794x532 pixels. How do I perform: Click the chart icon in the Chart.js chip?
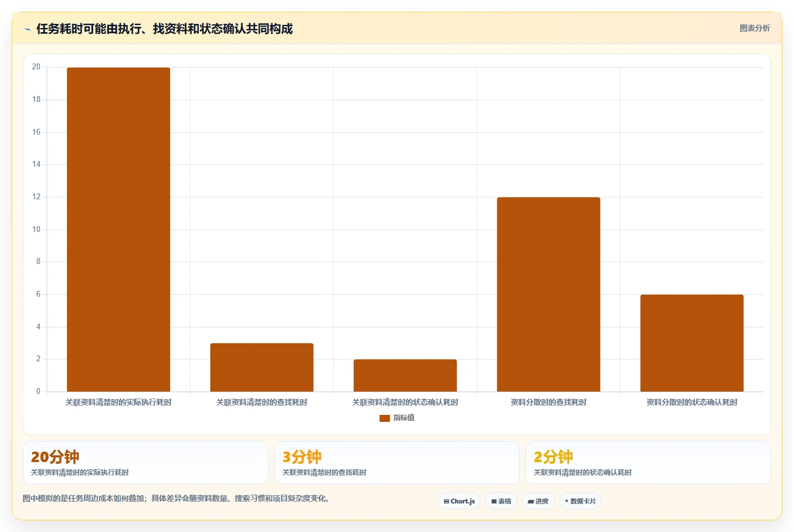(446, 501)
